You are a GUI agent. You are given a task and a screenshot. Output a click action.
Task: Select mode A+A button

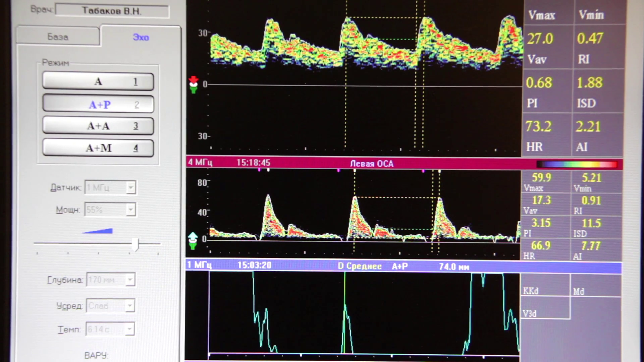98,126
